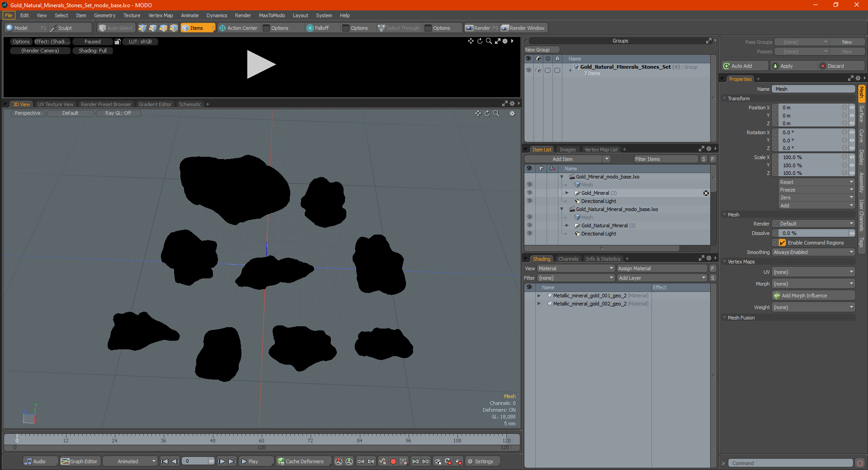Click the Auto Add button
Viewport: 868px width, 470px height.
tap(745, 66)
